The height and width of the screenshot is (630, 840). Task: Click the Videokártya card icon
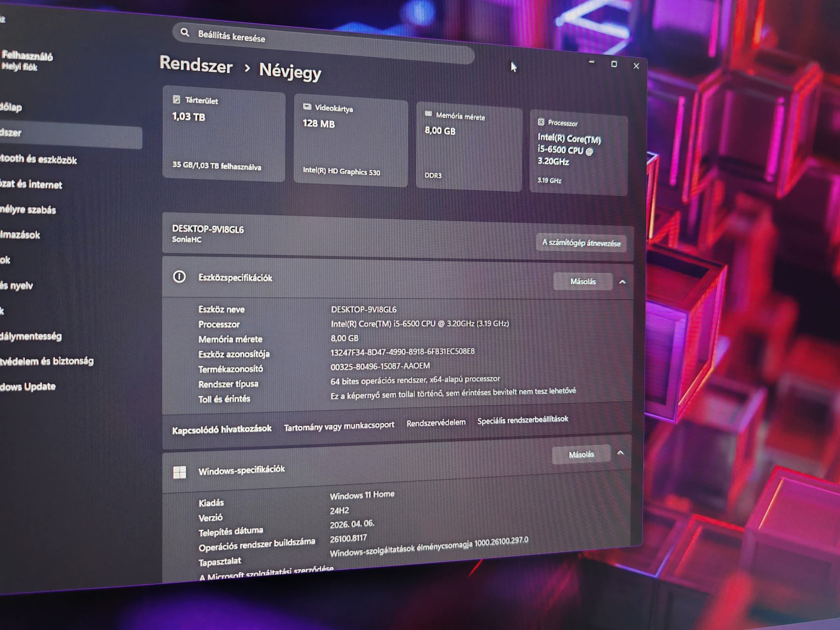coord(307,107)
